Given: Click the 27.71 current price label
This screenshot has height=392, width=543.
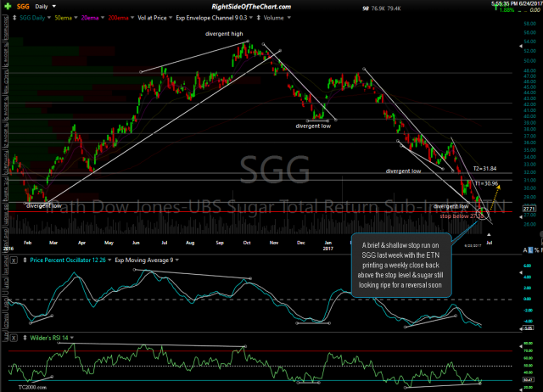Looking at the screenshot, I should (529, 209).
